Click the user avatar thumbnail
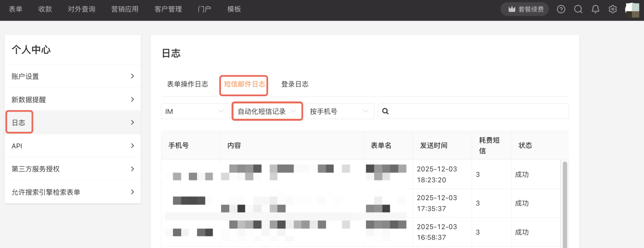This screenshot has width=644, height=248. (x=632, y=10)
